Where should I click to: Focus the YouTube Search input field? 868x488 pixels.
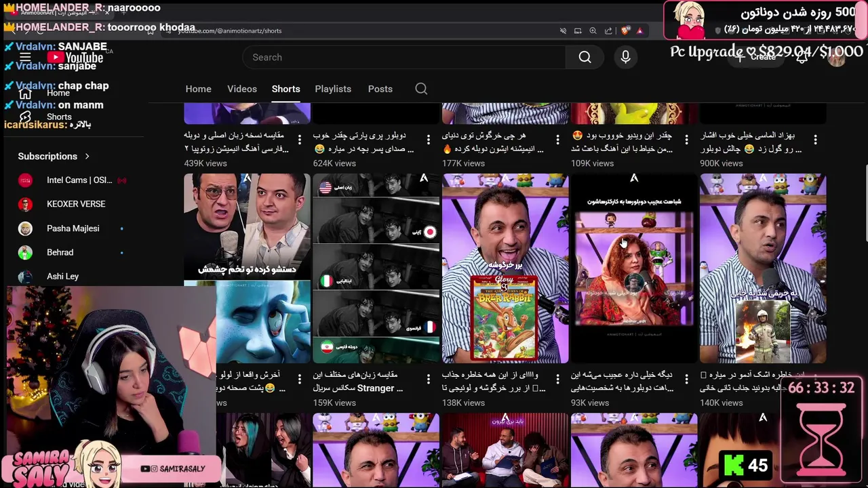[x=405, y=58]
